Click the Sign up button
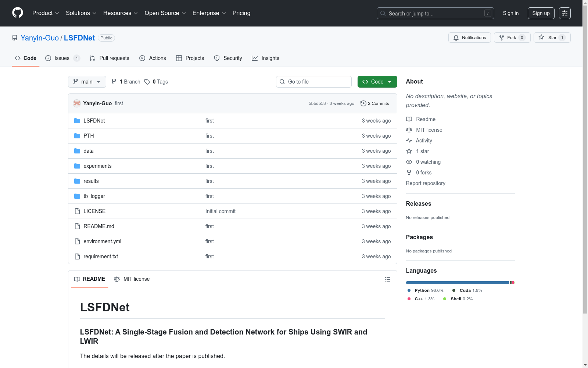The width and height of the screenshot is (588, 368). pyautogui.click(x=541, y=13)
